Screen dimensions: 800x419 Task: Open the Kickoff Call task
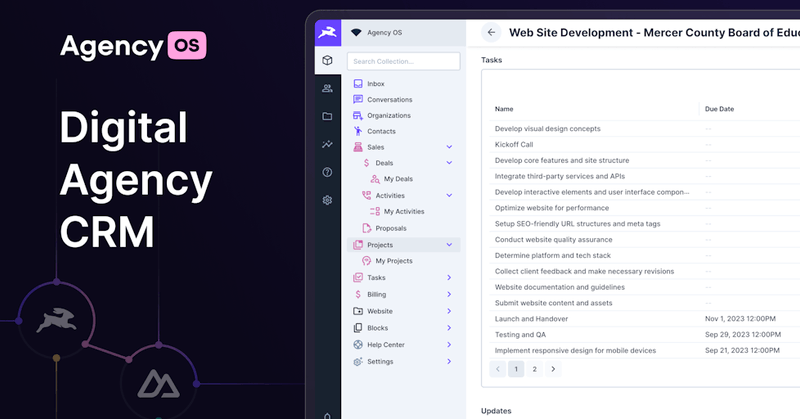[x=514, y=144]
